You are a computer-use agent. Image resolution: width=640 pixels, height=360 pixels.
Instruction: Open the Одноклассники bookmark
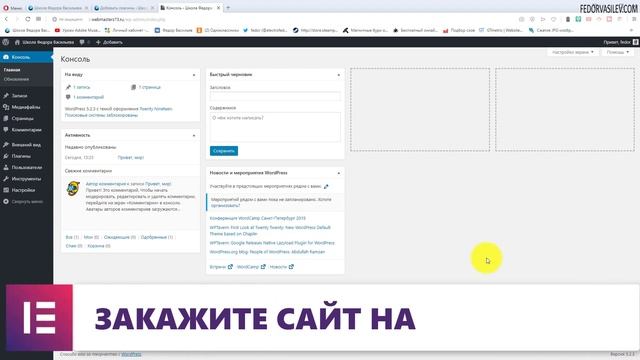[x=218, y=30]
